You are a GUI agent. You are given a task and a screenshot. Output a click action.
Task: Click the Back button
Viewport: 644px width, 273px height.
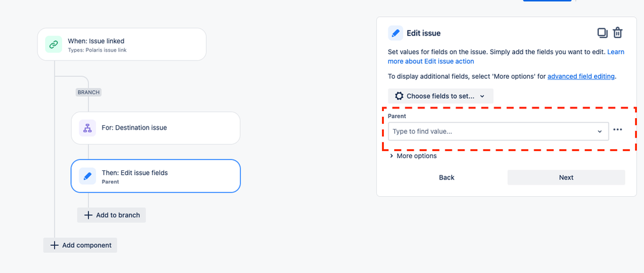click(x=447, y=177)
